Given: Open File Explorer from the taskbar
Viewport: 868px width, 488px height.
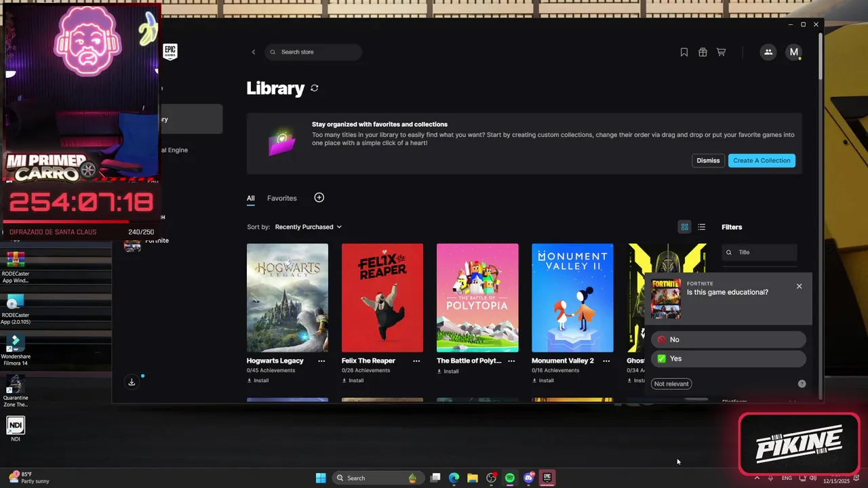Looking at the screenshot, I should pos(473,478).
